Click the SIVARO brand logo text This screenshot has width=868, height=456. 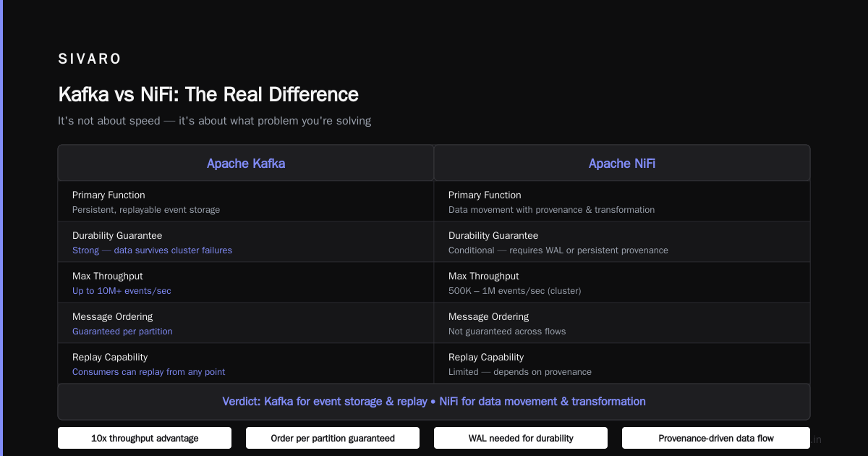click(90, 59)
